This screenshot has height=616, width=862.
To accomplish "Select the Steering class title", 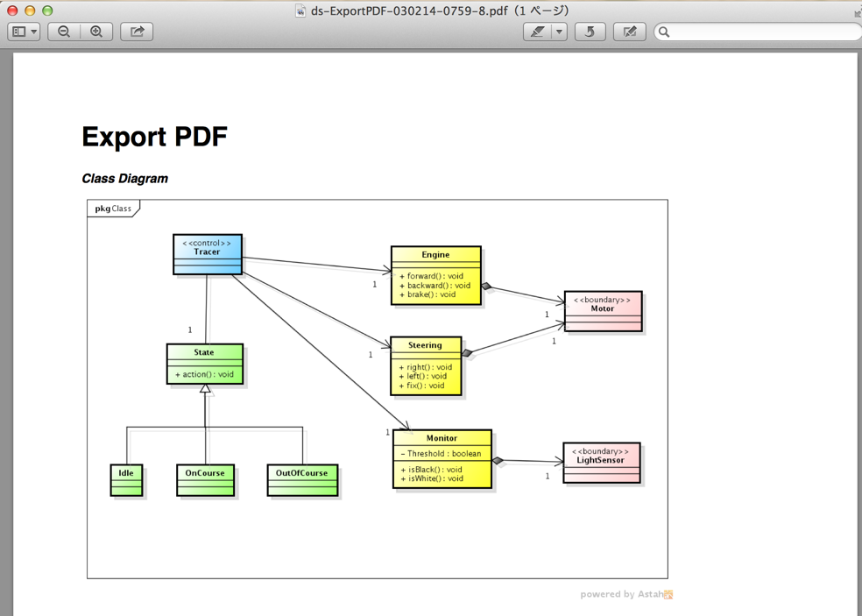I will pos(425,345).
